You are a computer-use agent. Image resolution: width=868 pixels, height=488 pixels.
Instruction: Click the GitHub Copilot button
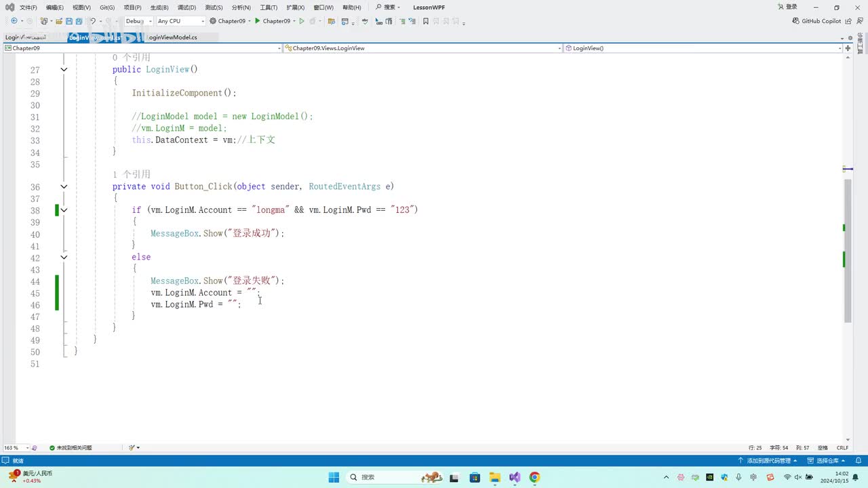816,21
